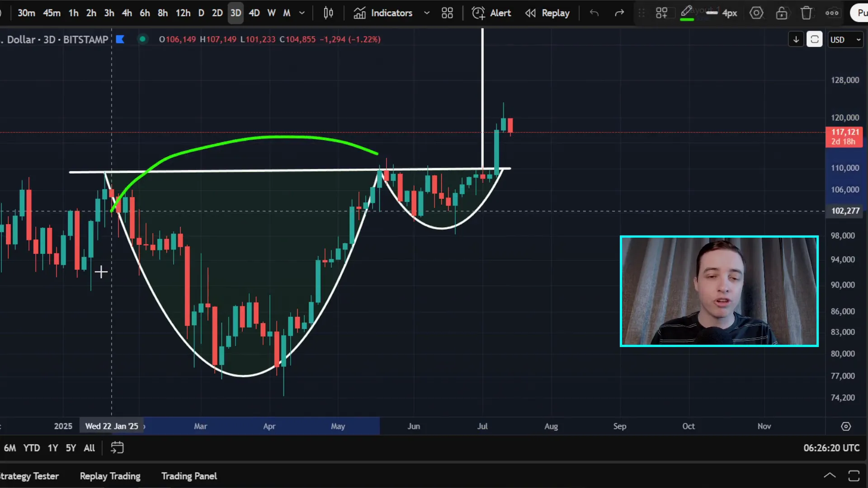Grab the drawing toolbar drag handle
868x488 pixels.
point(642,13)
